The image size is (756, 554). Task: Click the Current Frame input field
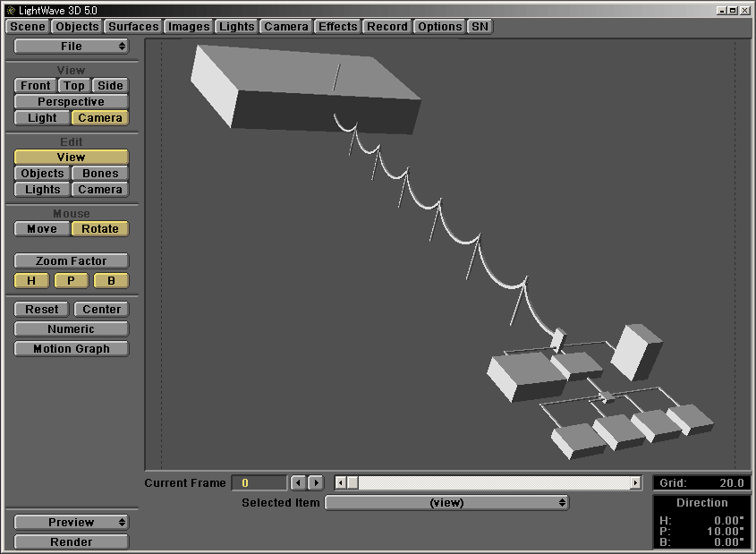259,483
